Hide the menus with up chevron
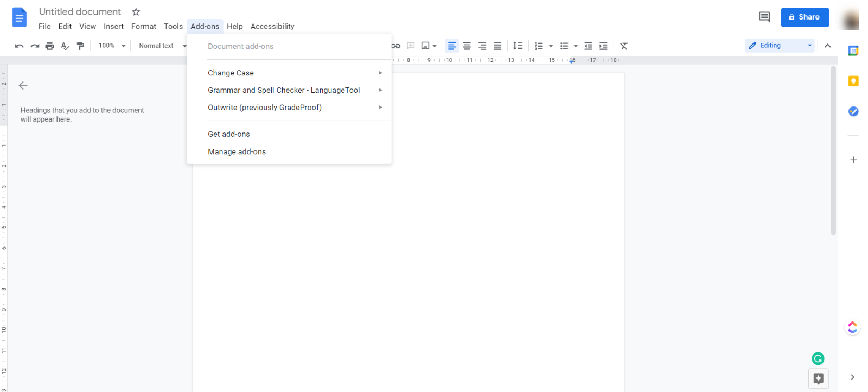 pyautogui.click(x=827, y=46)
